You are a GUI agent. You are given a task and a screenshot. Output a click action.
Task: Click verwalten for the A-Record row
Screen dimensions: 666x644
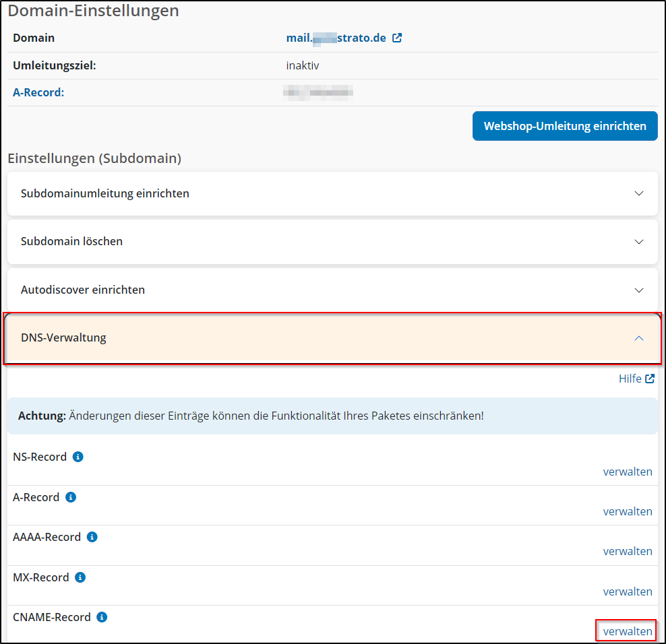628,511
